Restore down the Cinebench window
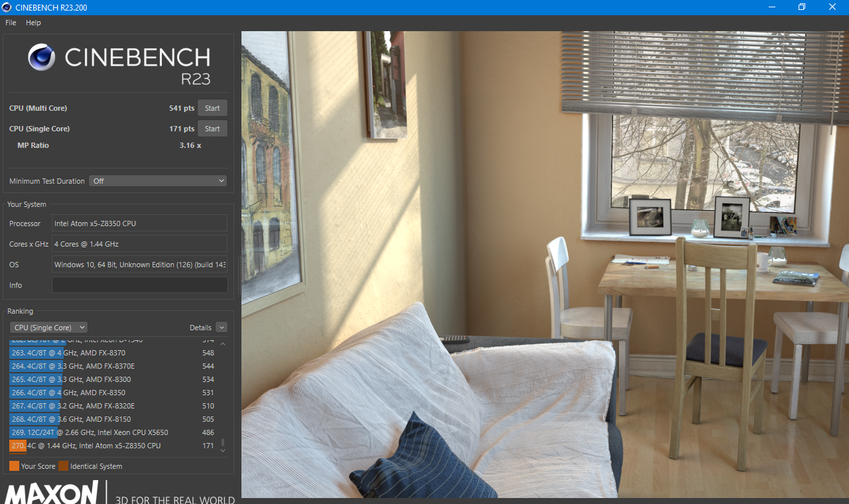This screenshot has height=504, width=849. [x=801, y=7]
